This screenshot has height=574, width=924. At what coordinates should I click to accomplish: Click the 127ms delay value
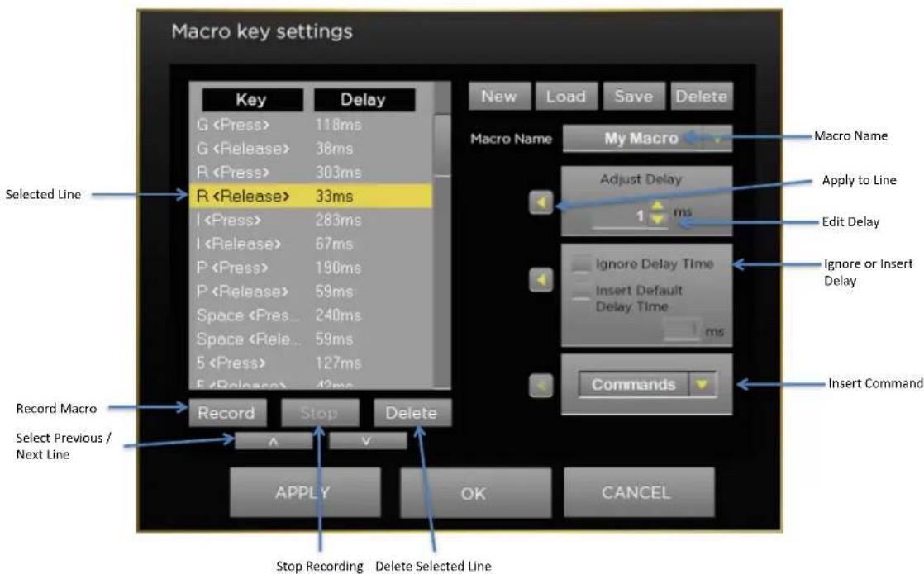click(338, 363)
